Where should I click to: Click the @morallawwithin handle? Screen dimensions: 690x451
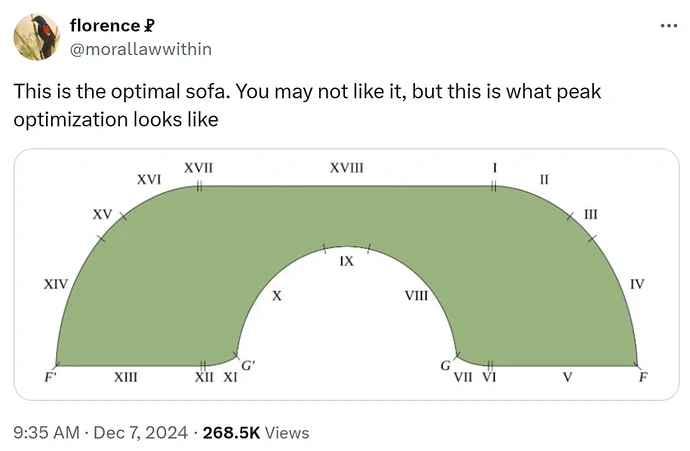click(x=141, y=49)
